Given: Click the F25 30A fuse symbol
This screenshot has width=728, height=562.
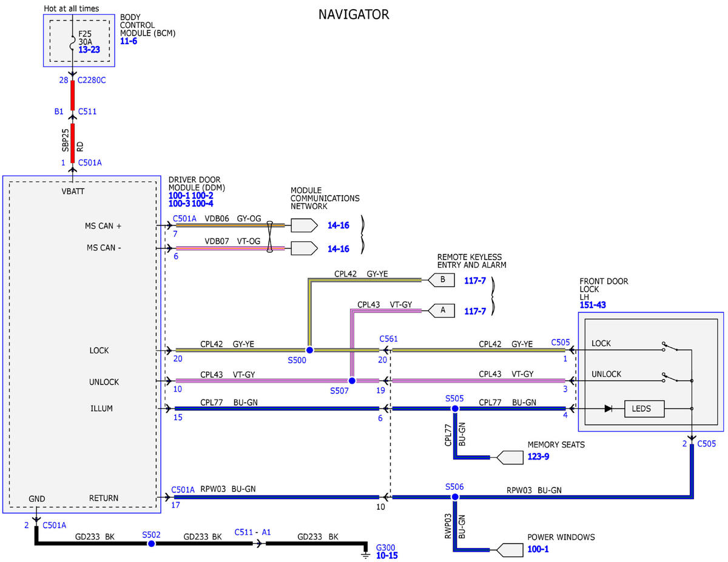Looking at the screenshot, I should (x=73, y=41).
